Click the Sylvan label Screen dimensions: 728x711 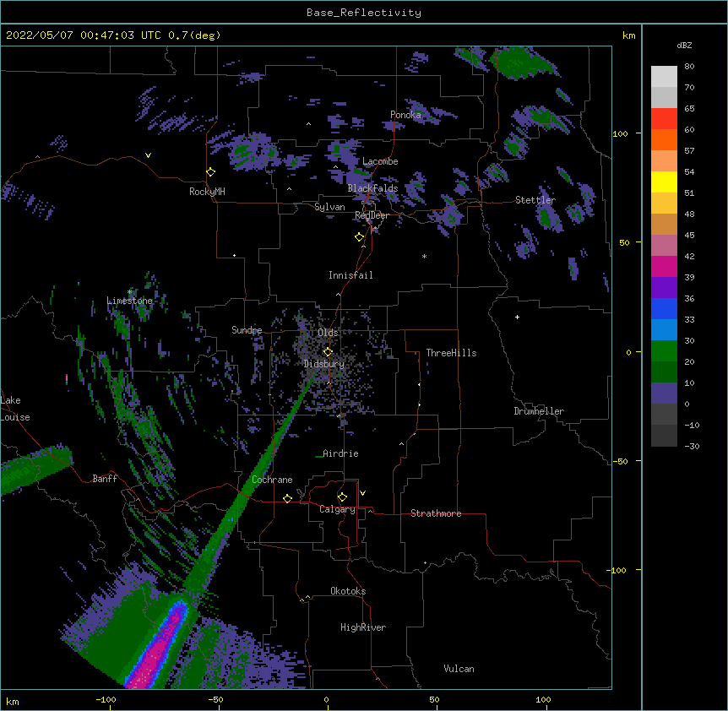point(329,207)
